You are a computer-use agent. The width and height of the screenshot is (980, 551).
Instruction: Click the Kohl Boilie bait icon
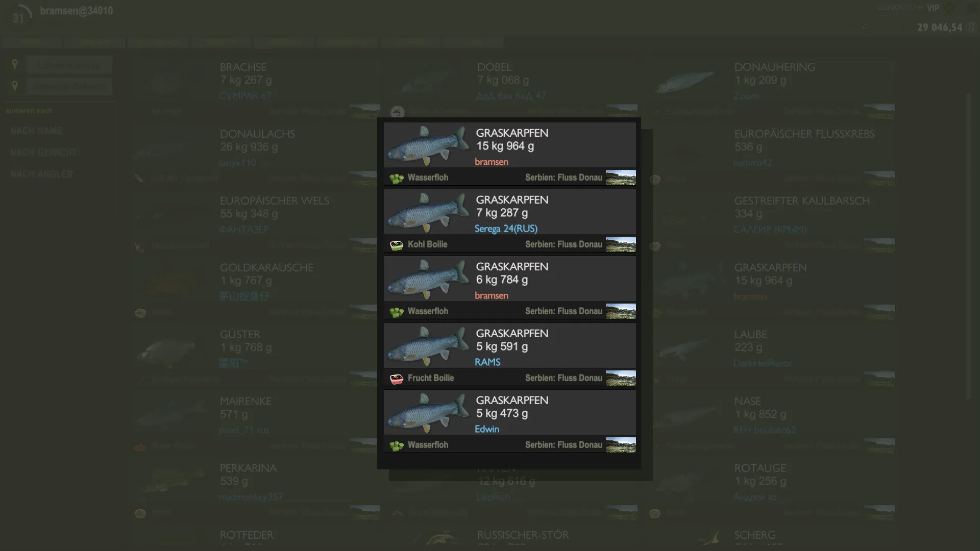[x=397, y=245]
